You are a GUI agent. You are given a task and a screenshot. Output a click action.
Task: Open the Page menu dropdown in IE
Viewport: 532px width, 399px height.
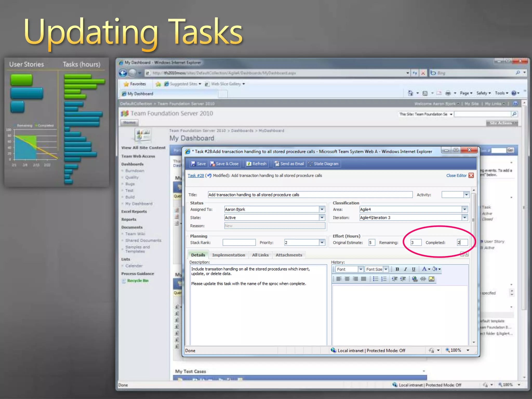pyautogui.click(x=466, y=93)
